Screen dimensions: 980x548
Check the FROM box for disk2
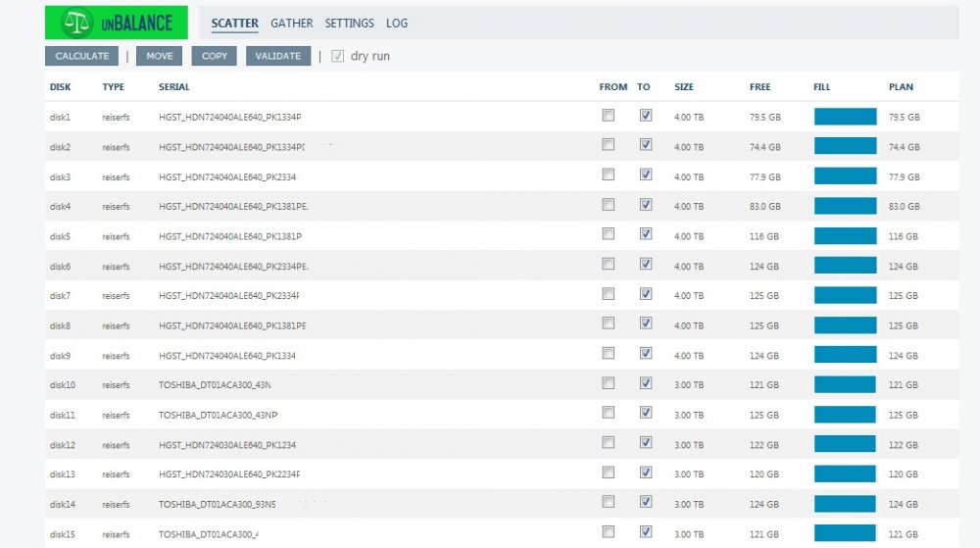[x=609, y=144]
